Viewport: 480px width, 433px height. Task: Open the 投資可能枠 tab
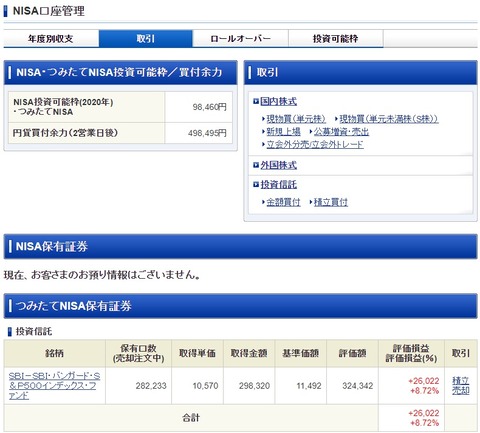pos(336,39)
